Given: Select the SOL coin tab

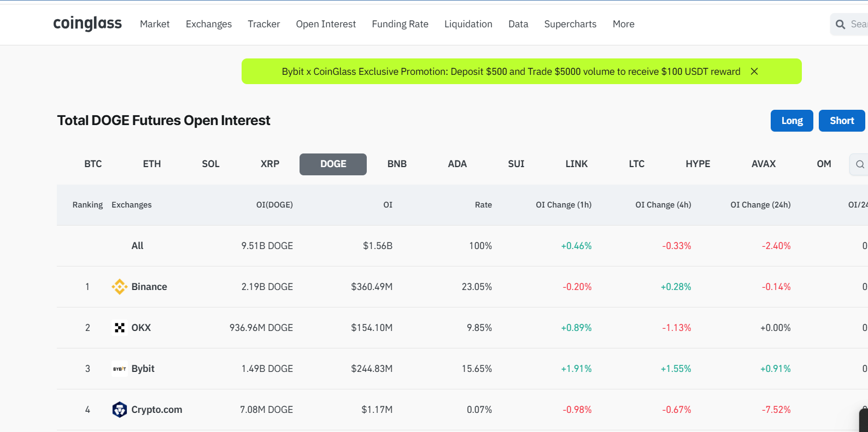Looking at the screenshot, I should tap(210, 164).
